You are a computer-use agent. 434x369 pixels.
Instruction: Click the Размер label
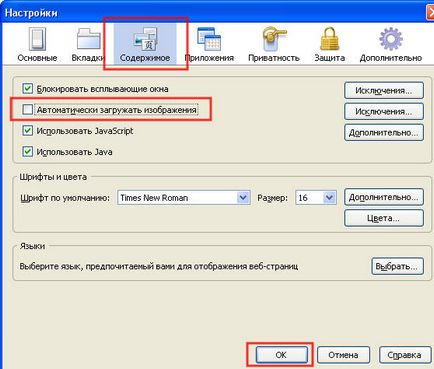click(x=272, y=198)
